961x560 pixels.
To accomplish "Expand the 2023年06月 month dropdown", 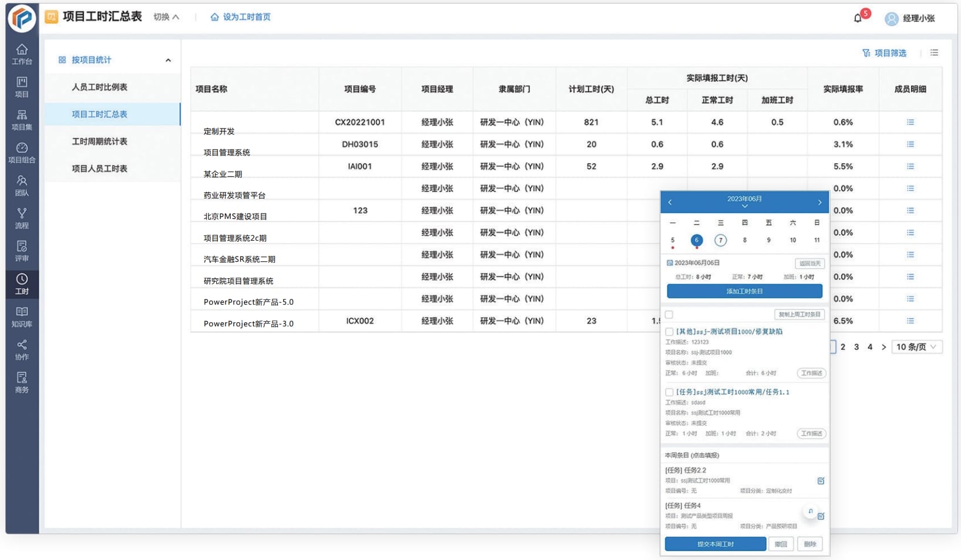I will click(744, 202).
